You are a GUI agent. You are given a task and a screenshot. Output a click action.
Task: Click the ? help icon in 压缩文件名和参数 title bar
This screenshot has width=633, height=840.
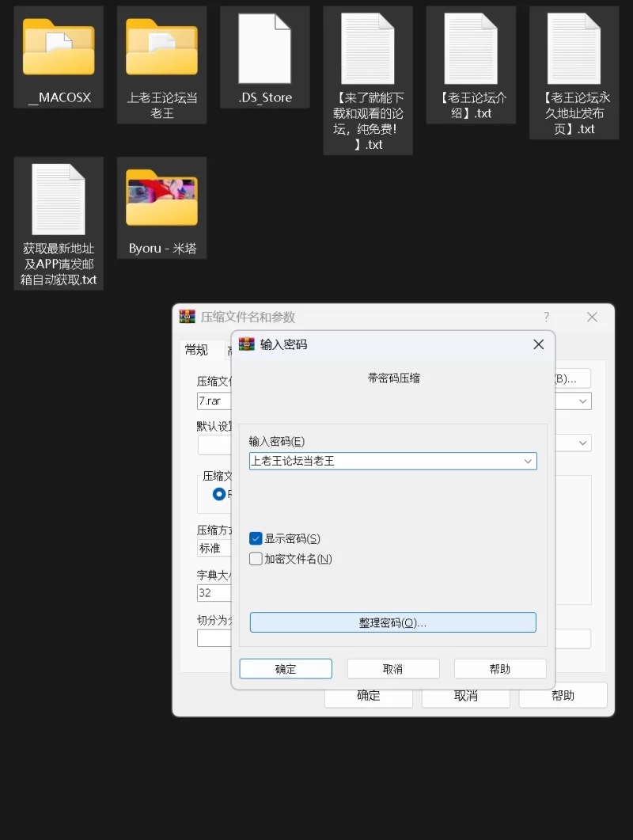pyautogui.click(x=546, y=317)
